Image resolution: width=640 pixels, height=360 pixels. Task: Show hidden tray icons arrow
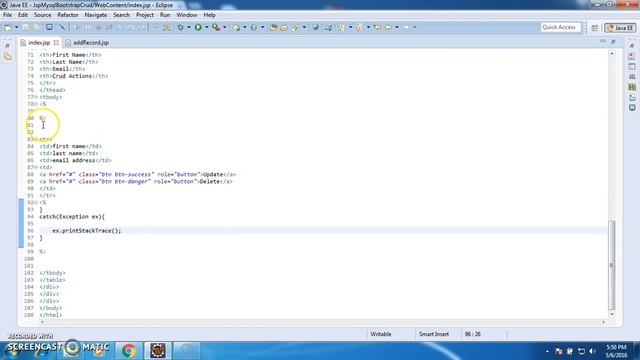click(547, 351)
